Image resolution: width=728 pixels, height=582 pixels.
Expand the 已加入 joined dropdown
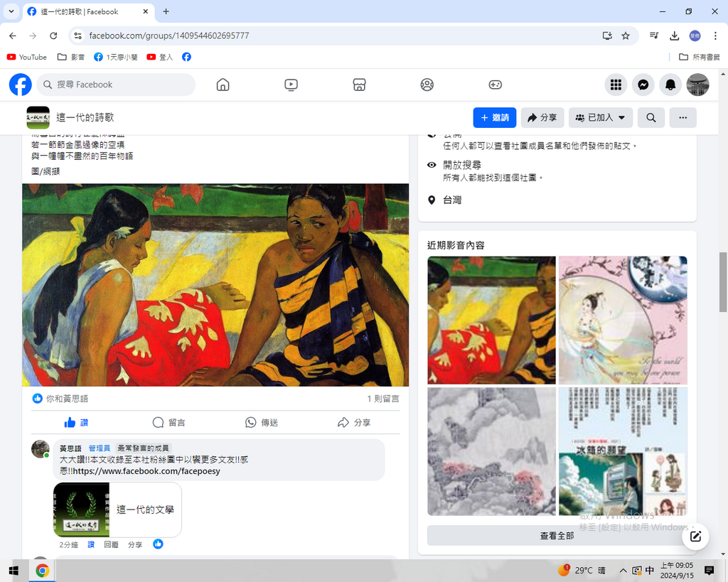[601, 118]
